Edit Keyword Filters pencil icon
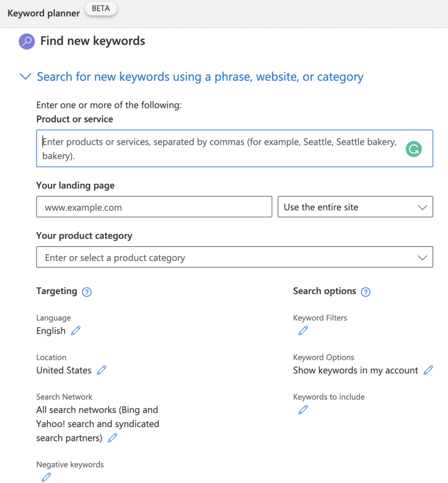This screenshot has height=483, width=448. (303, 331)
